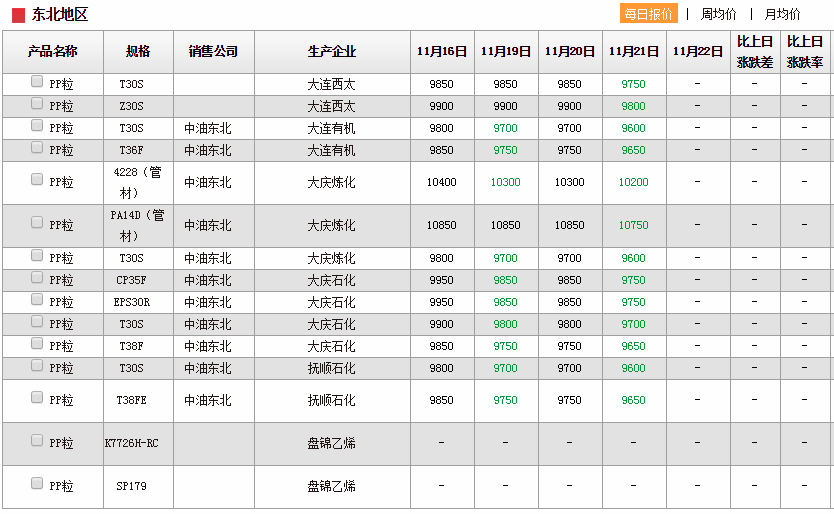The width and height of the screenshot is (834, 514).
Task: Check the Z30S 大连西太 row checkbox
Action: pyautogui.click(x=37, y=104)
